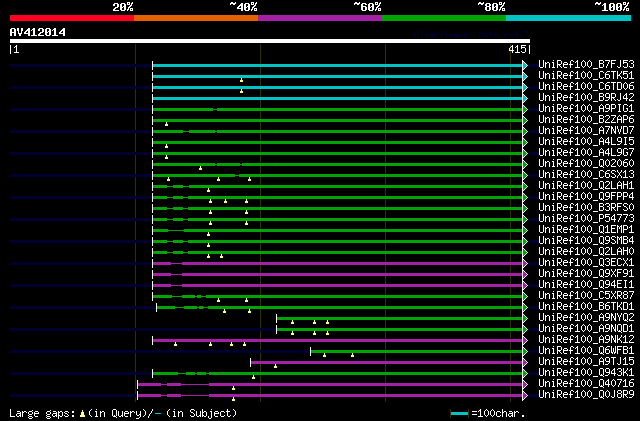Click the cyan 100char scale sample in legend
640x421 pixels.
pyautogui.click(x=459, y=414)
